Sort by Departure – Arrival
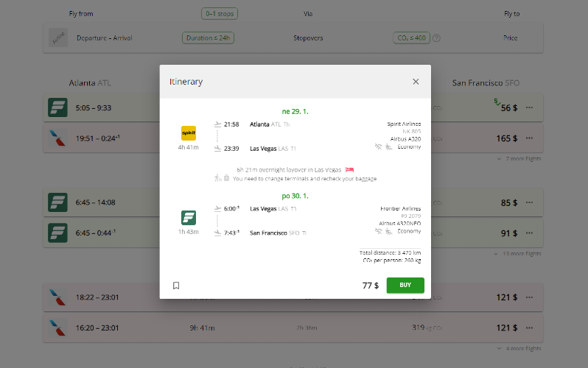 (x=105, y=38)
